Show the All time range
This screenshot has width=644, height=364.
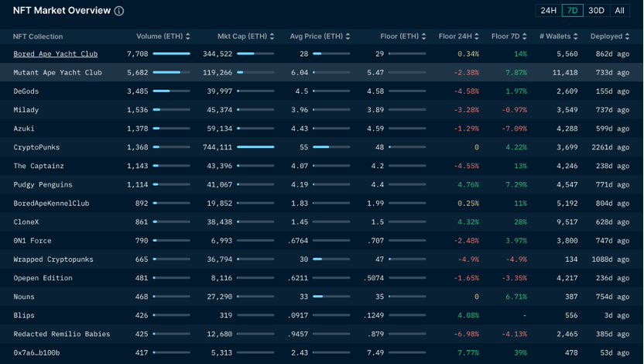(619, 11)
